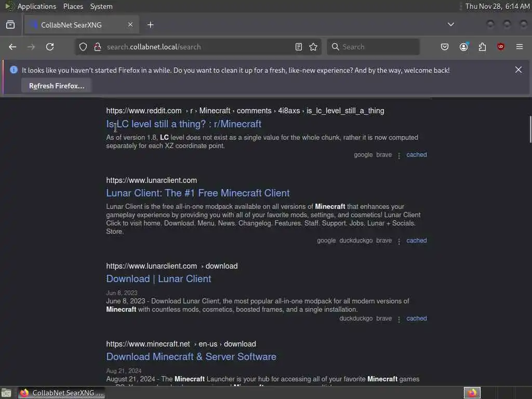Open 'Is LC level still a thing? : r/Minecraft' link
The height and width of the screenshot is (399, 532).
tap(183, 124)
